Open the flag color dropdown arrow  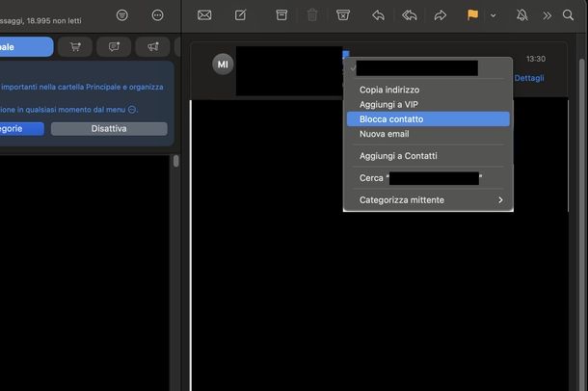494,15
